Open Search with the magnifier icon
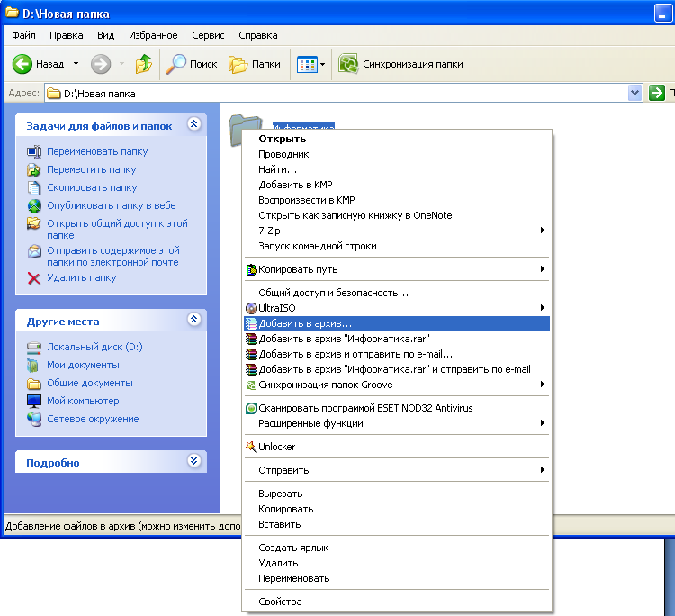The width and height of the screenshot is (675, 616). (176, 64)
